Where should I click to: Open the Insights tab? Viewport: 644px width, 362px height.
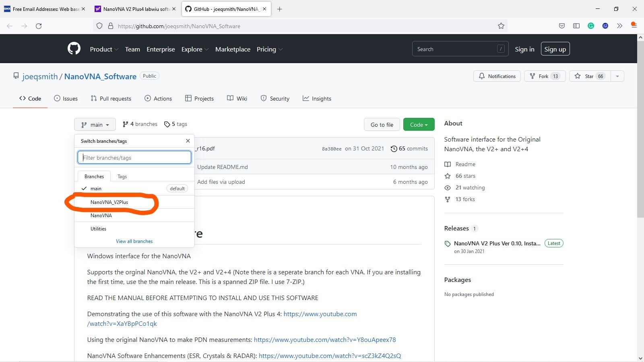coord(317,99)
